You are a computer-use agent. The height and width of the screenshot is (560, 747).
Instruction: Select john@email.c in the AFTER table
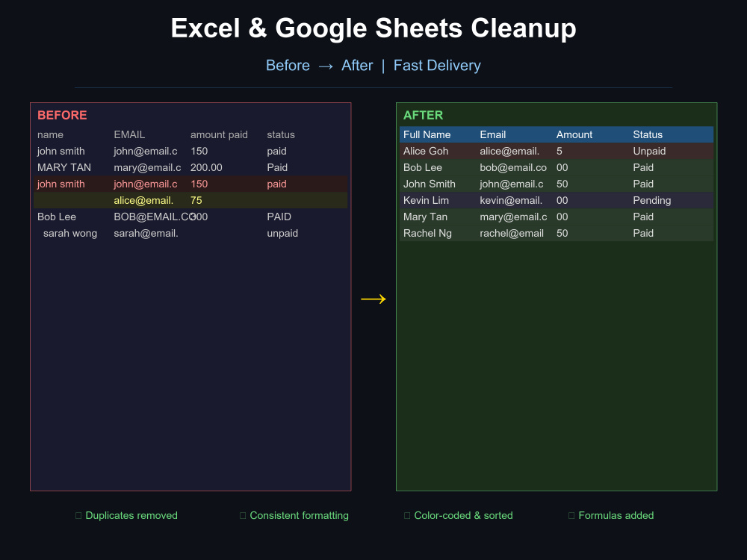click(x=512, y=184)
